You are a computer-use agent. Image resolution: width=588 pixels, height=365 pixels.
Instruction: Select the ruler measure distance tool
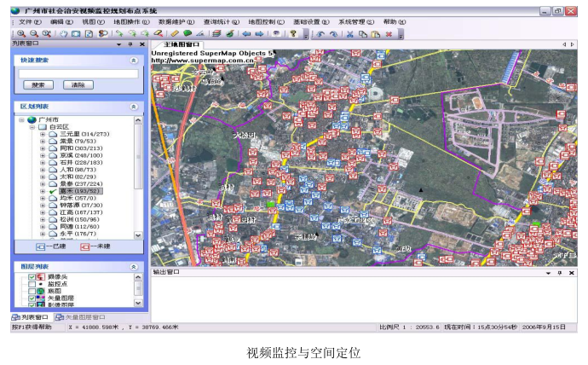click(x=175, y=34)
